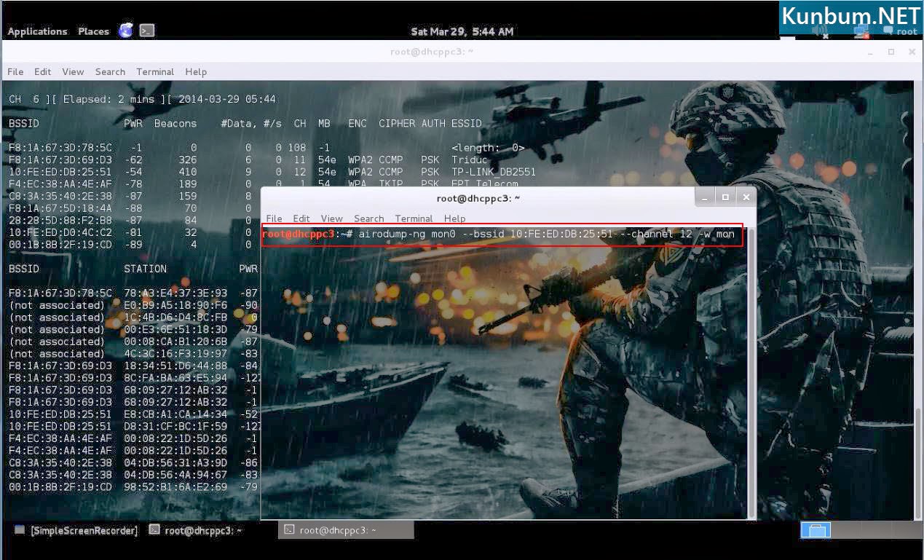Image resolution: width=924 pixels, height=560 pixels.
Task: Open Search menu in the front terminal window
Action: [x=368, y=218]
